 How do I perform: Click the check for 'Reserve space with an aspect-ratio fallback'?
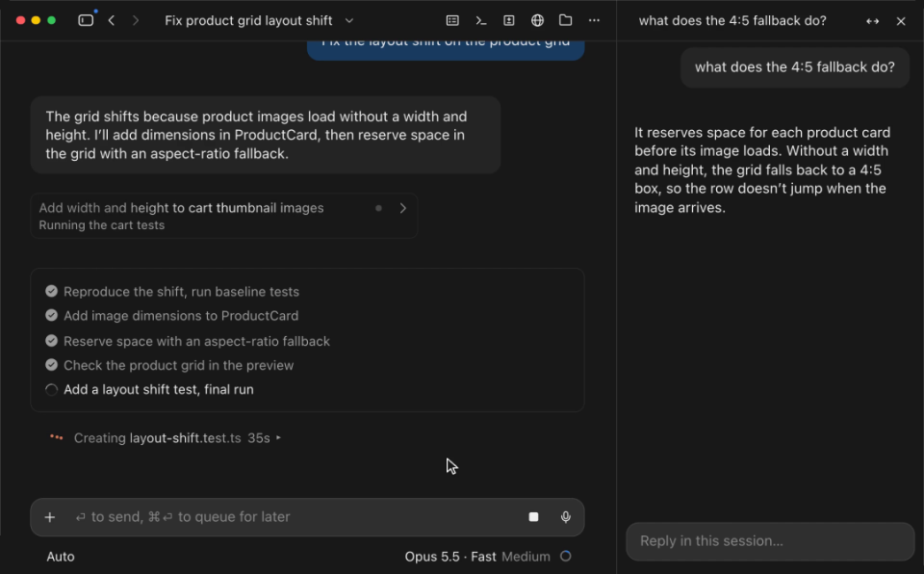(x=52, y=341)
